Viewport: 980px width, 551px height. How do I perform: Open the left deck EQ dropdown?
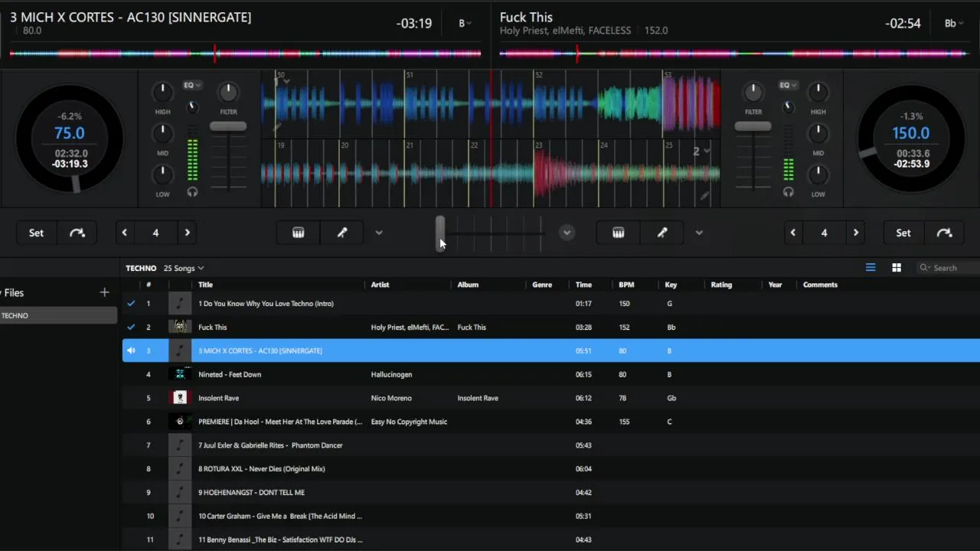[191, 85]
